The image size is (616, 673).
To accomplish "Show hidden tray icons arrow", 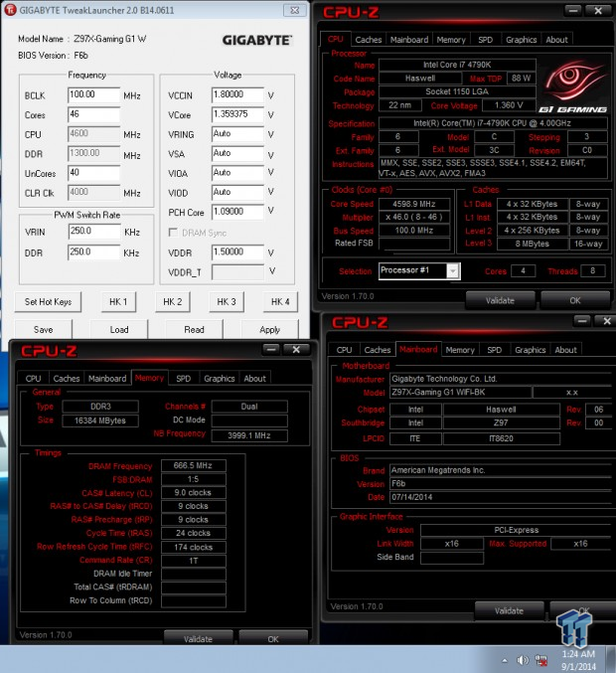I will pos(505,660).
